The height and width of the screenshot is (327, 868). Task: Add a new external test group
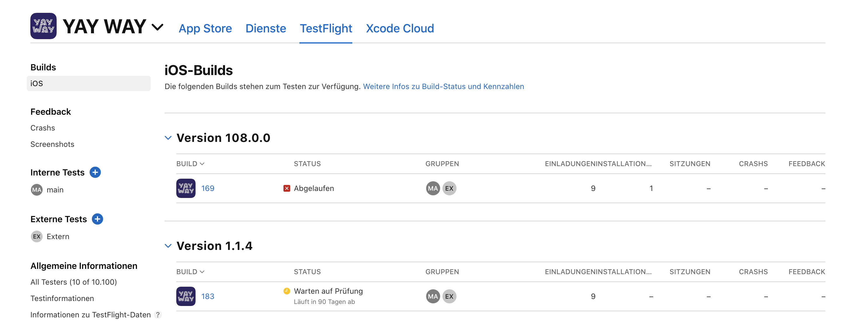97,219
